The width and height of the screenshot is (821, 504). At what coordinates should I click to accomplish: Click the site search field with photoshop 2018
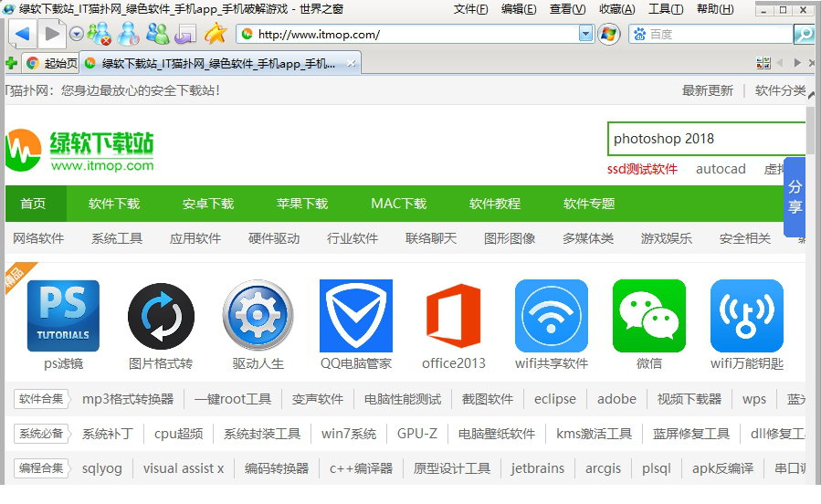click(x=706, y=139)
